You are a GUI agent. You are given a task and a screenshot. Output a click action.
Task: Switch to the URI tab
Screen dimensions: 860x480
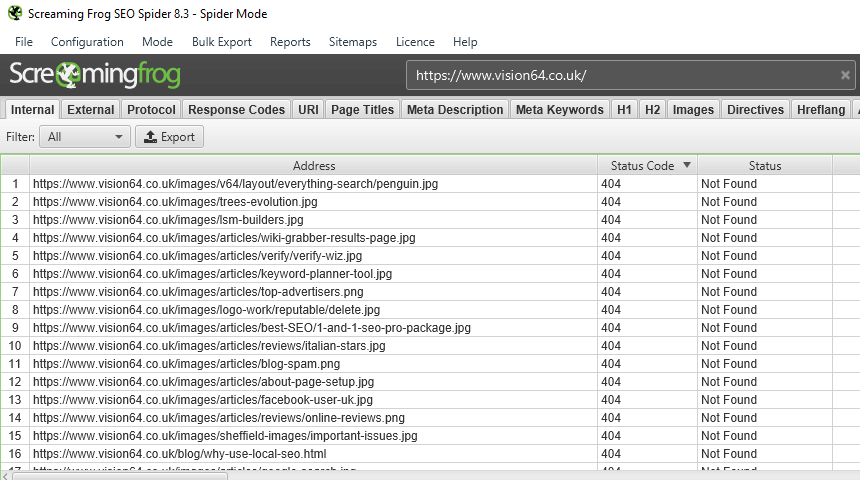[308, 110]
